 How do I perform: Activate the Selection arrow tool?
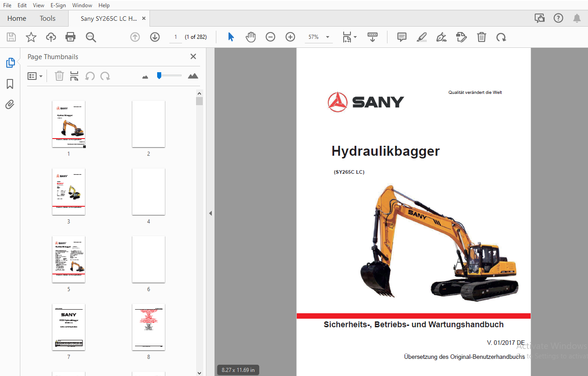[x=231, y=37]
